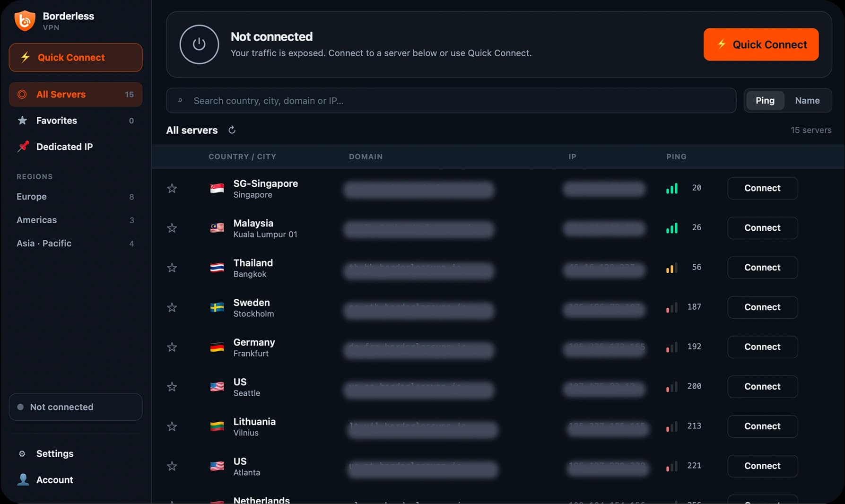Sort servers by Name

[807, 100]
